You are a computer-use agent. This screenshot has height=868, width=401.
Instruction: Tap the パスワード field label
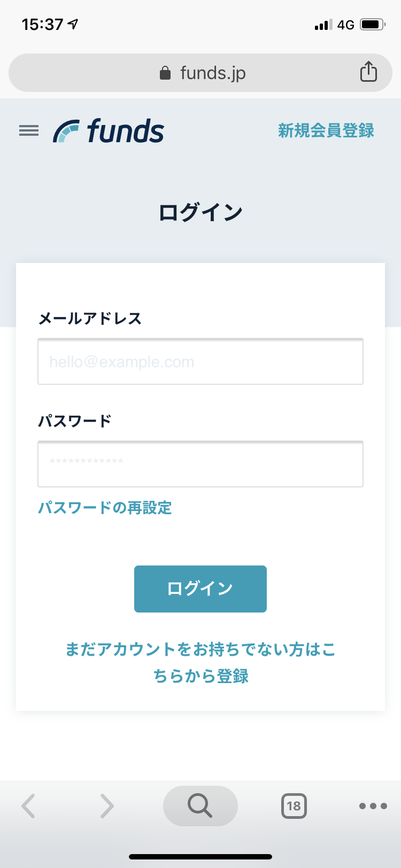(x=75, y=421)
